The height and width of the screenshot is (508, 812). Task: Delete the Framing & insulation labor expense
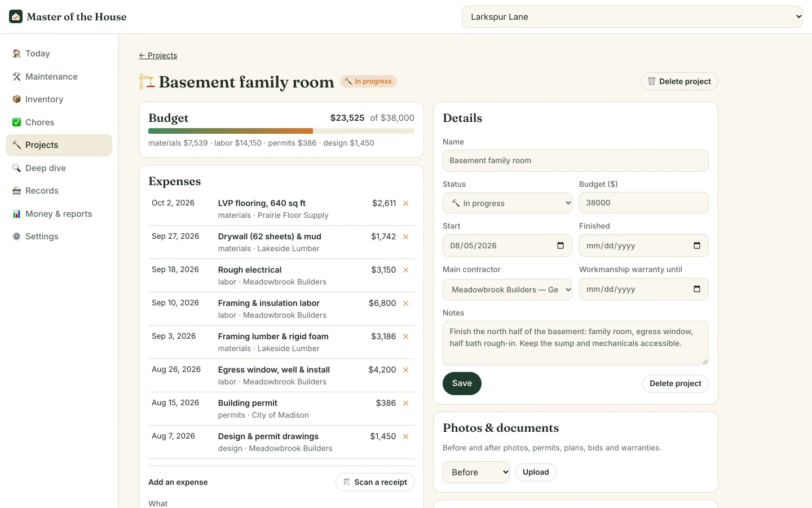(x=405, y=303)
